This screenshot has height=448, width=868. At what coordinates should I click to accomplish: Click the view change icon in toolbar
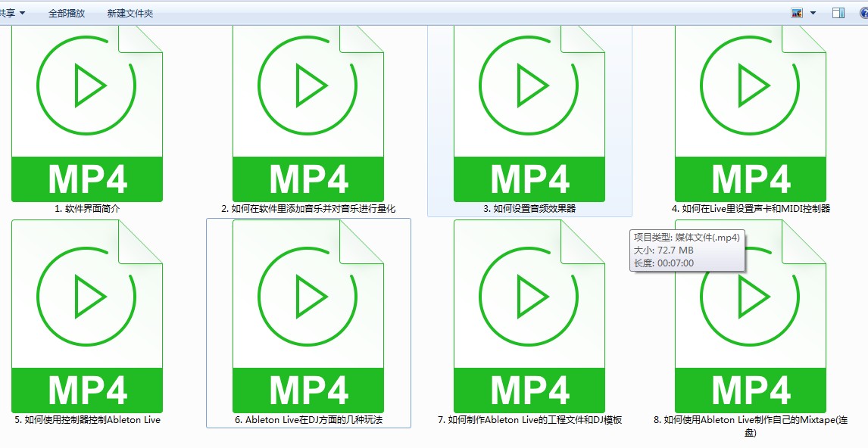click(797, 14)
